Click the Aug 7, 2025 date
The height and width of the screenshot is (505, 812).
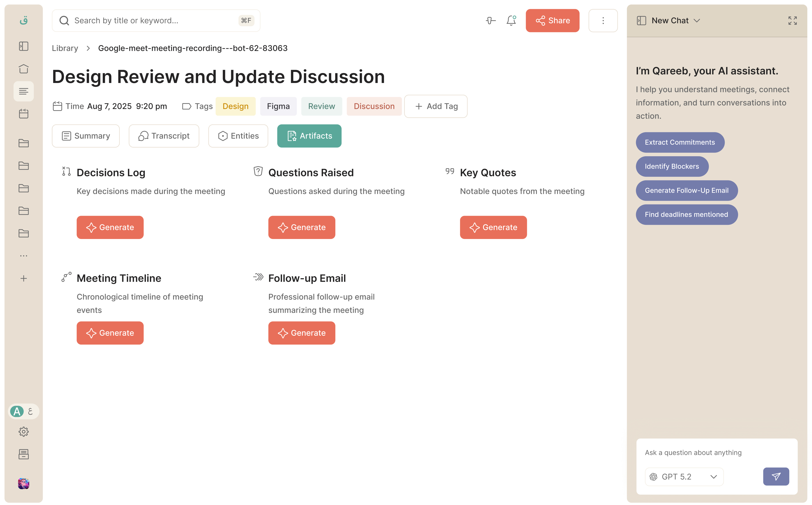[x=109, y=106]
